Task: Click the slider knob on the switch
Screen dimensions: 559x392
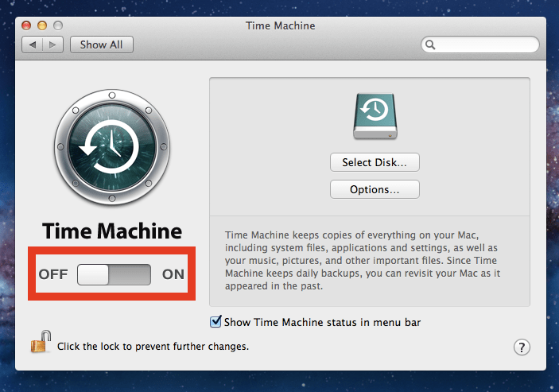Action: click(93, 274)
